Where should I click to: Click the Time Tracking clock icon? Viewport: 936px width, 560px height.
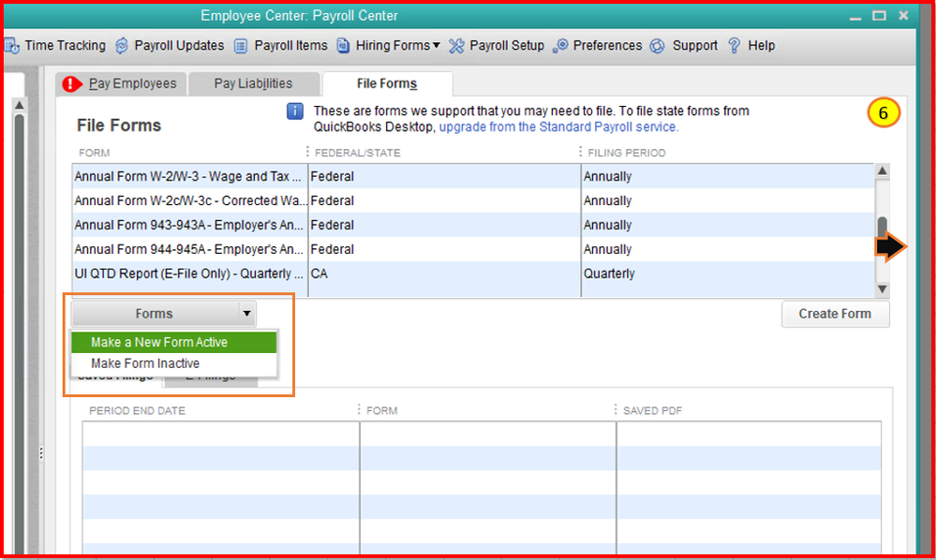tap(11, 46)
